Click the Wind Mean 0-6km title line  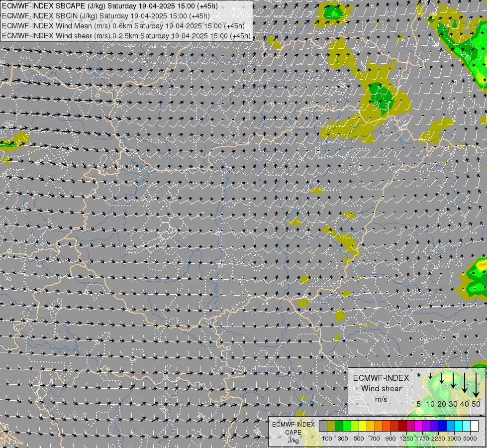click(123, 26)
